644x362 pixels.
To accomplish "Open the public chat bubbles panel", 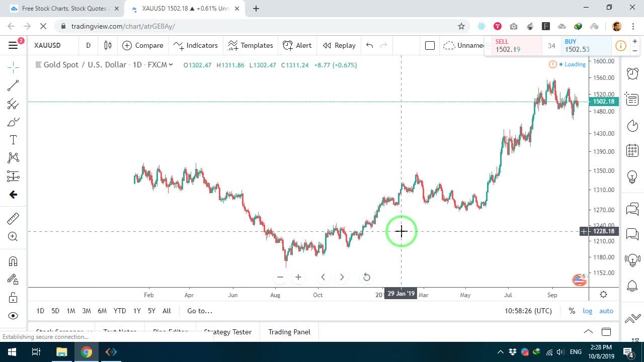I will [632, 209].
